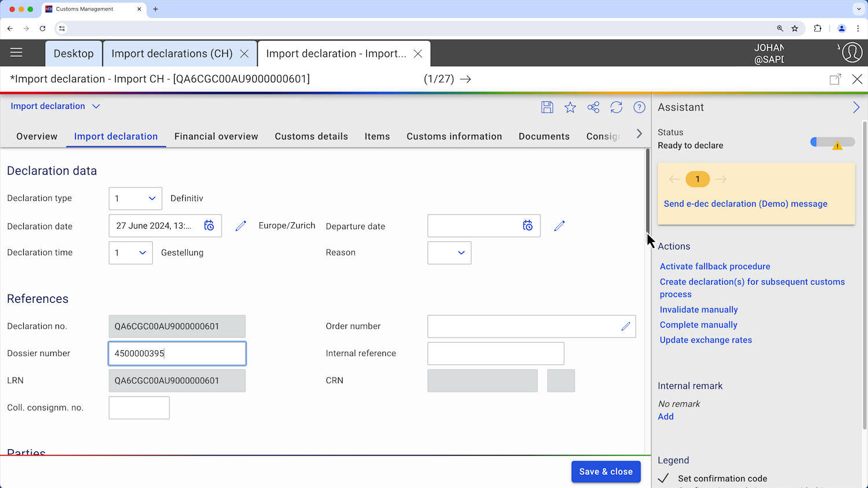The height and width of the screenshot is (488, 868).
Task: Open the hamburger main menu
Action: (16, 53)
